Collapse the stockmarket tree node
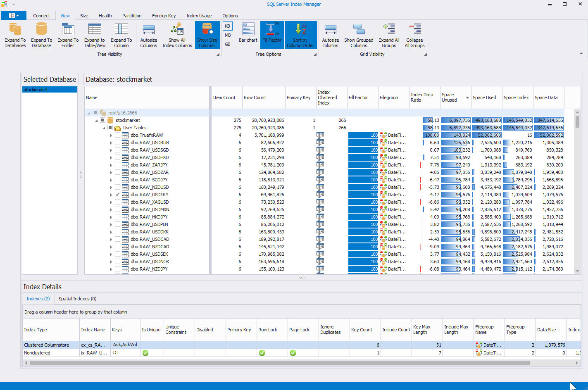Screen dimensions: 588x390 (x=96, y=120)
